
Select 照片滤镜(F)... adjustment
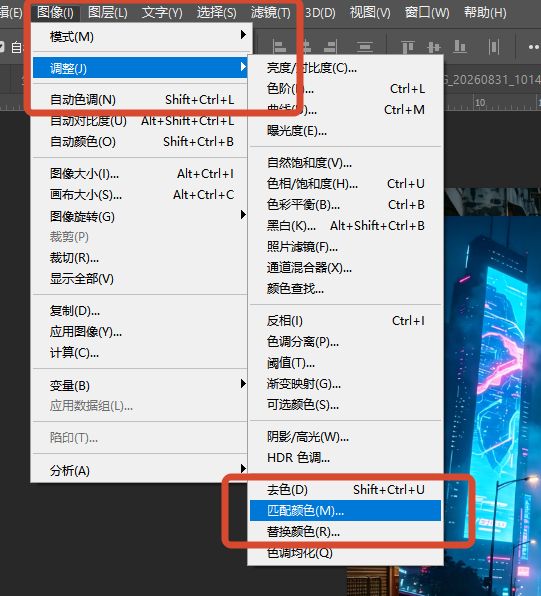click(x=346, y=247)
